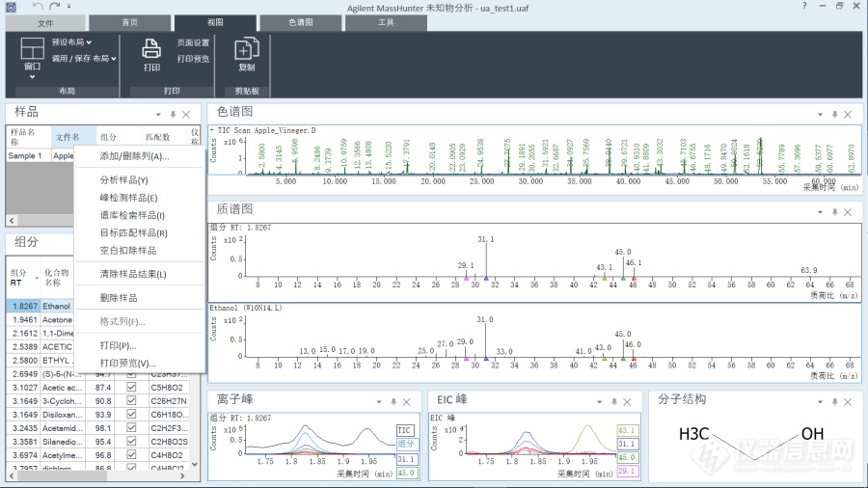Open the quick access toolbar dropdown
The height and width of the screenshot is (488, 868).
click(69, 7)
